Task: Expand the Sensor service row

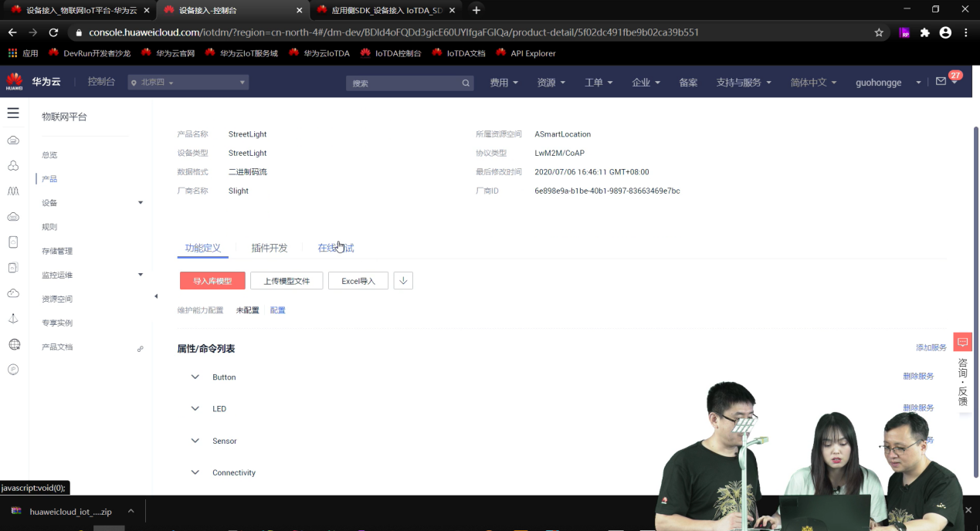Action: point(195,441)
